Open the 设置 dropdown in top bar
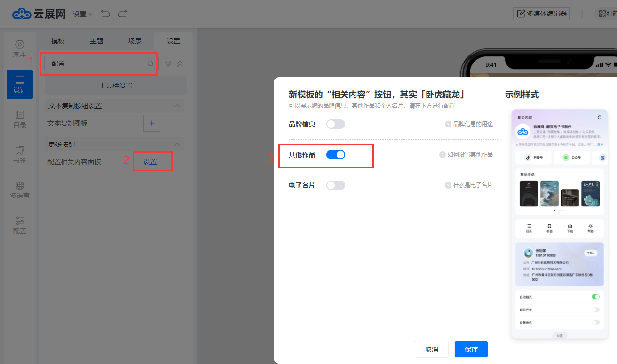This screenshot has height=364, width=617. pos(83,14)
